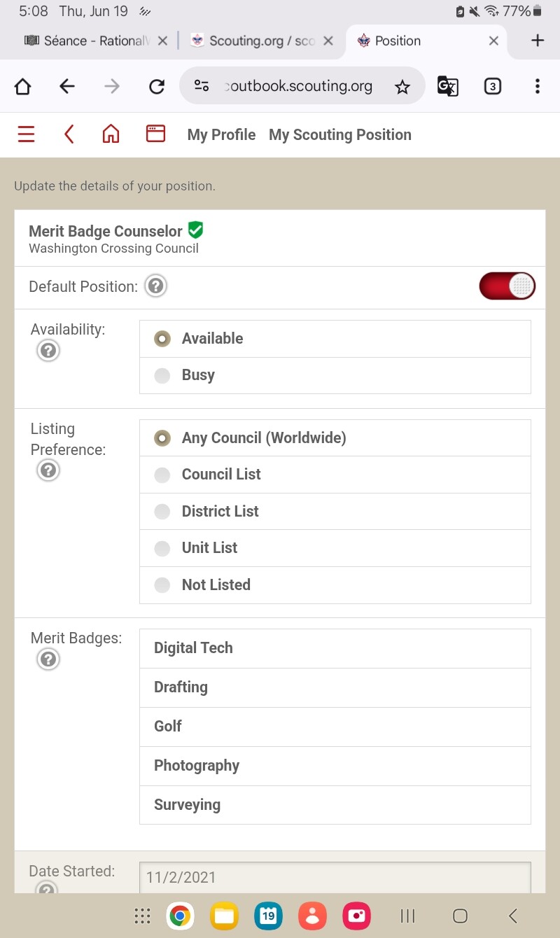
Task: Switch to the Séance browser tab
Action: [87, 41]
